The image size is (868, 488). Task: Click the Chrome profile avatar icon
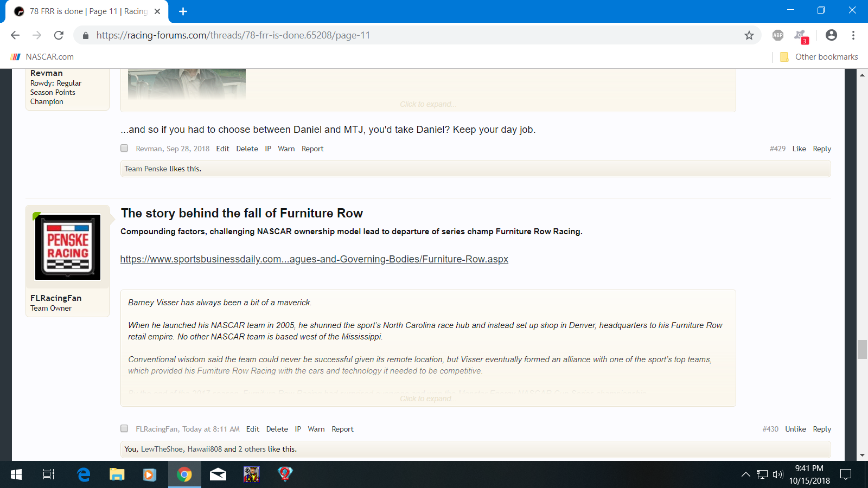831,35
